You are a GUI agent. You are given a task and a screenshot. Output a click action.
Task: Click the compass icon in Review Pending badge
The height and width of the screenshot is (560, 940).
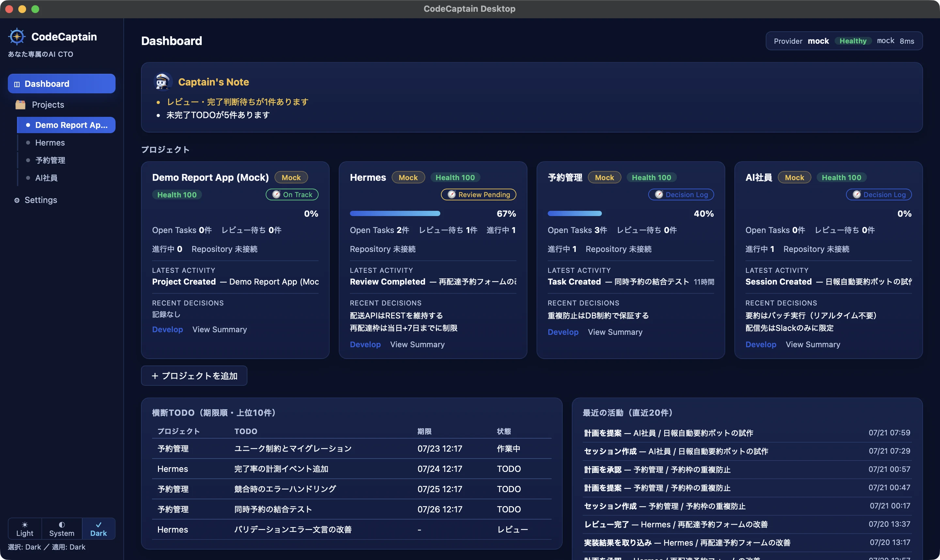point(452,194)
